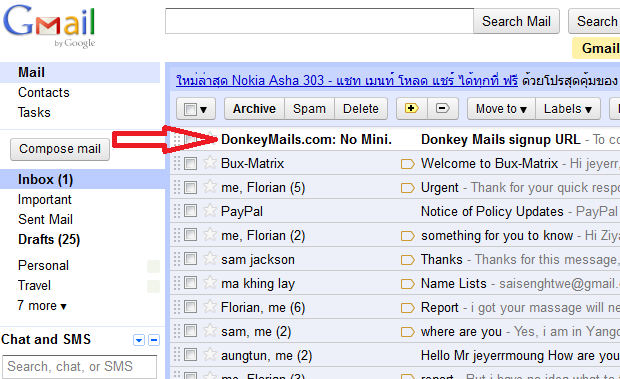Click importance marker on 'where are you' email

tap(408, 332)
